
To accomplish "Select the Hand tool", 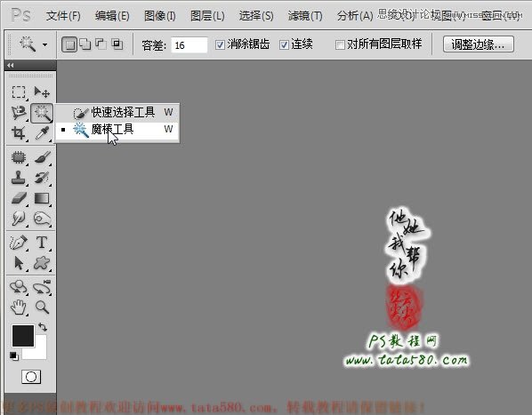I will pos(19,307).
